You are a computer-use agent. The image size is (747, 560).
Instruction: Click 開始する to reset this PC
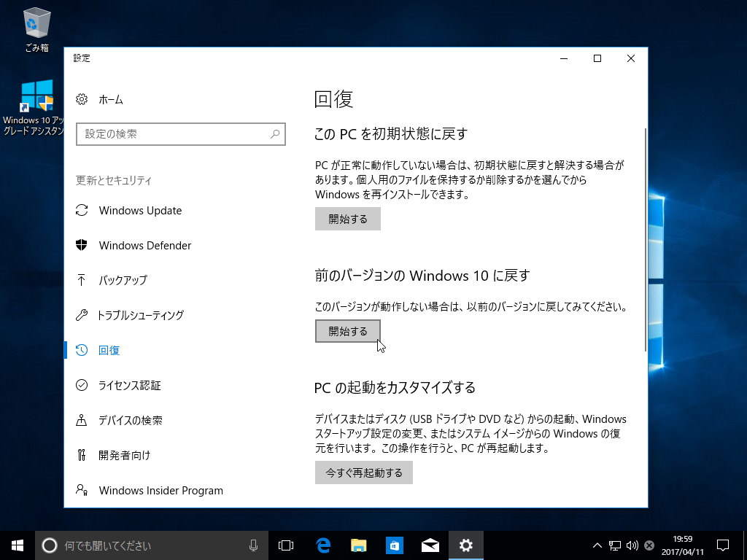pyautogui.click(x=347, y=218)
